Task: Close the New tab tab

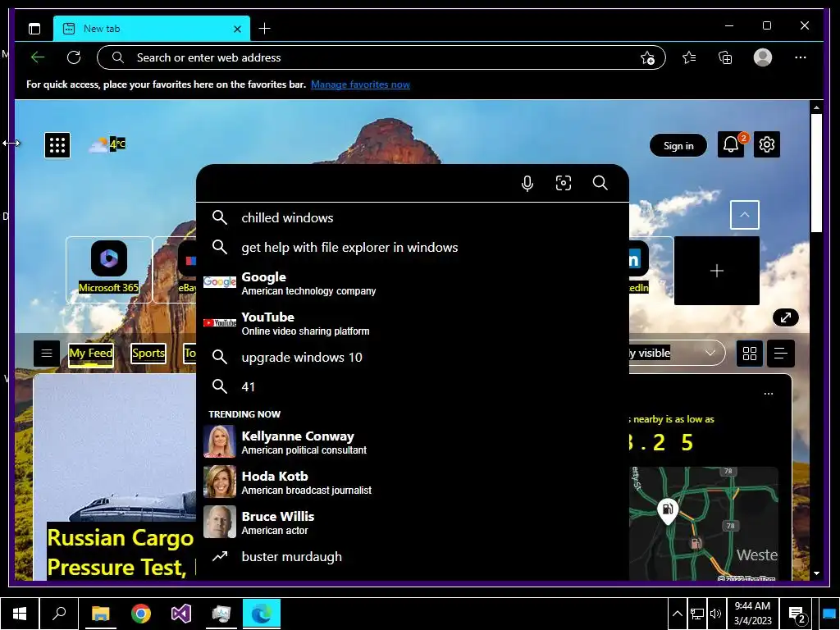Action: click(x=237, y=29)
